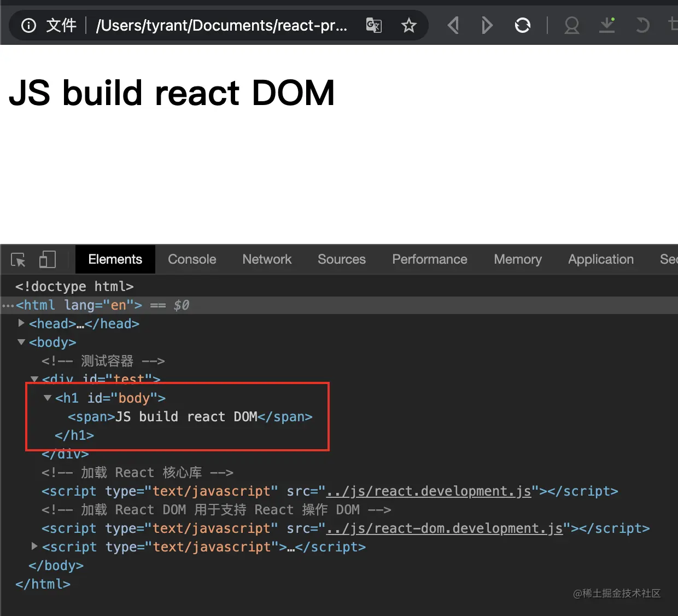Image resolution: width=678 pixels, height=616 pixels.
Task: Expand the head node
Action: [21, 323]
